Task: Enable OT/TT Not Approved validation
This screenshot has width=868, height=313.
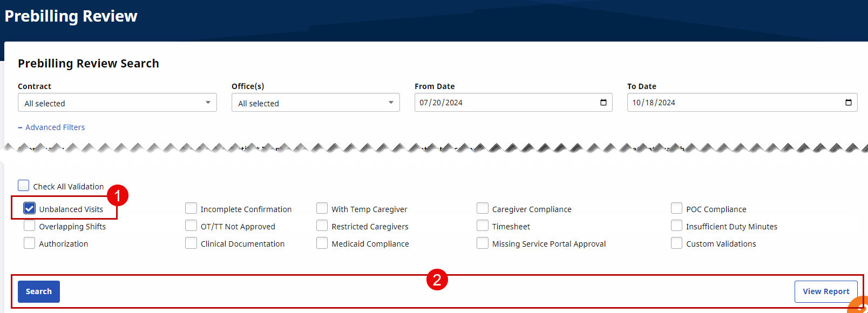Action: (191, 226)
